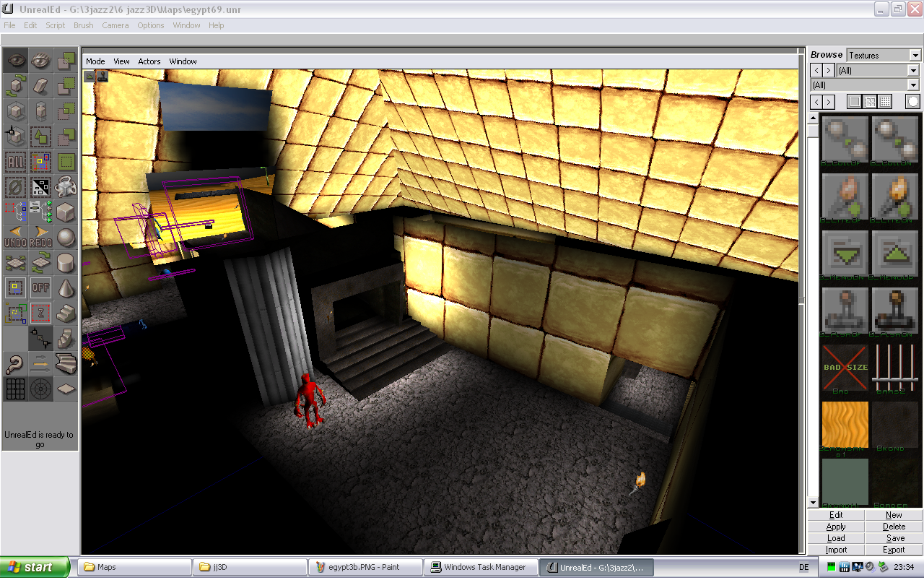Select the B_LiteOn torch texture thumbnail
Screen dimensions: 924x580
tap(895, 196)
